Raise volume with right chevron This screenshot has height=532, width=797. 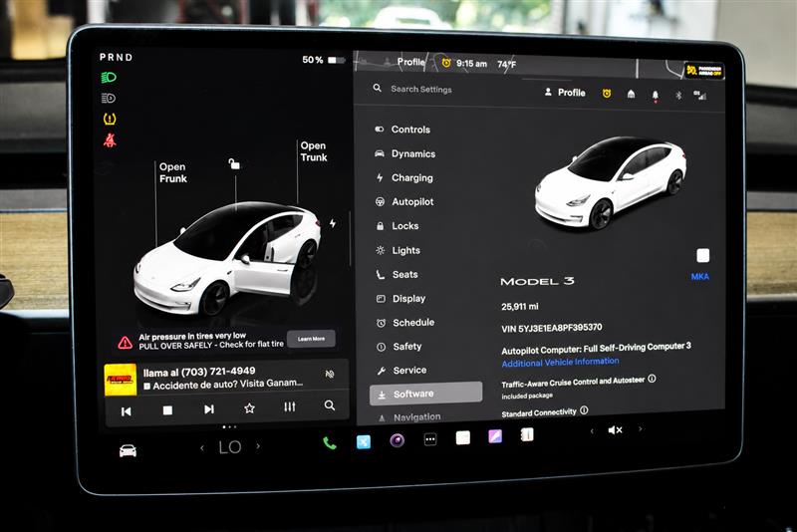(x=640, y=428)
